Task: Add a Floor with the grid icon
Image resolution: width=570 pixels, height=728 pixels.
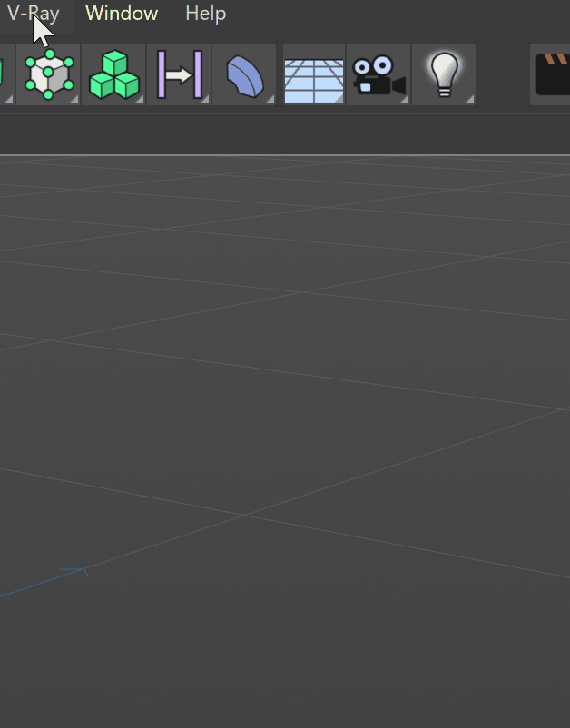Action: [314, 74]
